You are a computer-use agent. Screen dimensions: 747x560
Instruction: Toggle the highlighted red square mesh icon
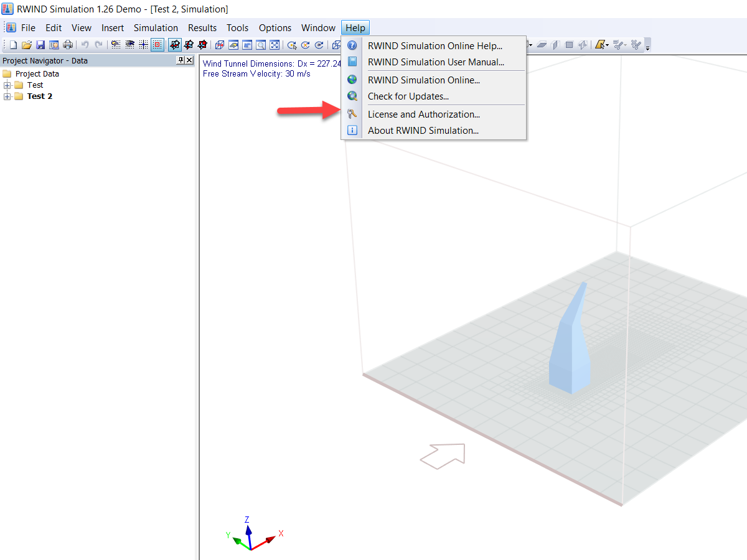157,45
